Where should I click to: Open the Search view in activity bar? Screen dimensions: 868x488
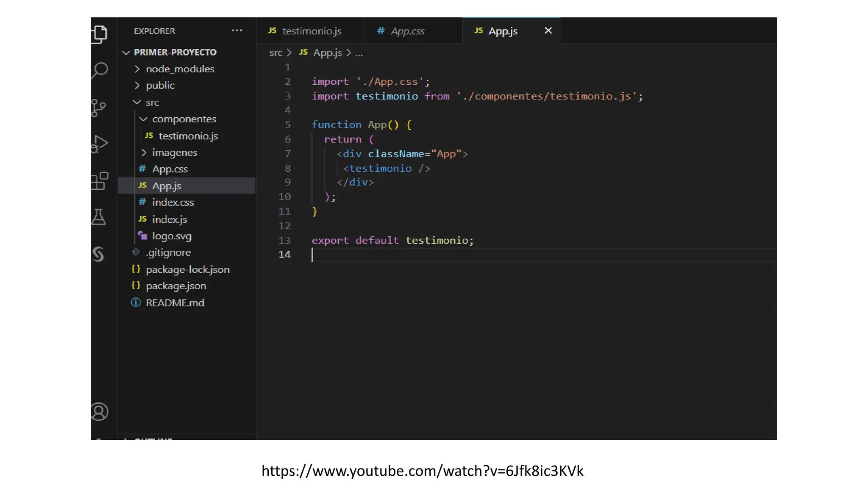100,71
